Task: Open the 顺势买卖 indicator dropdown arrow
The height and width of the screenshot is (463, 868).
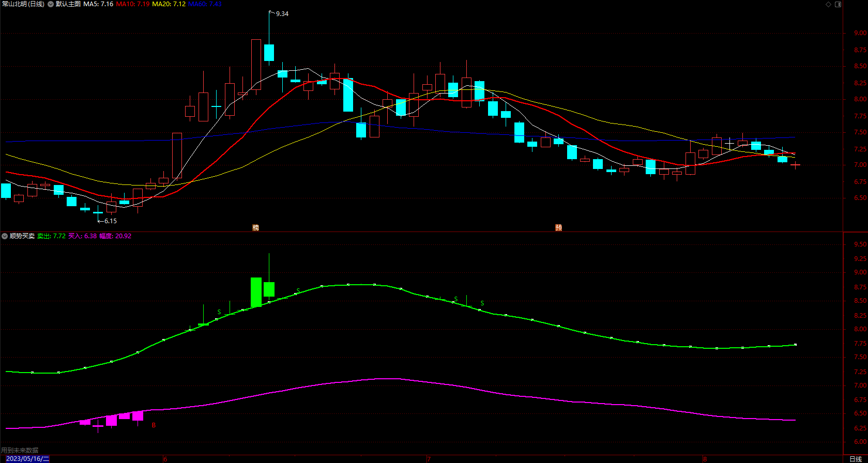Action: tap(5, 236)
